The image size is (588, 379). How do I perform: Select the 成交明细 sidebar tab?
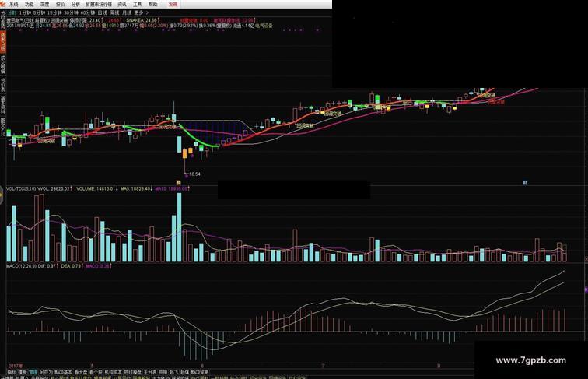coord(2,65)
